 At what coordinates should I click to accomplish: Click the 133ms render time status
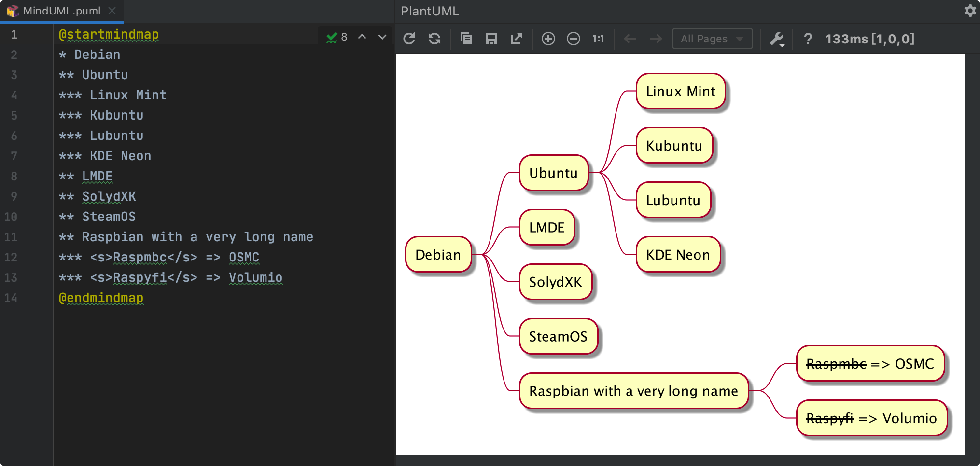[870, 39]
